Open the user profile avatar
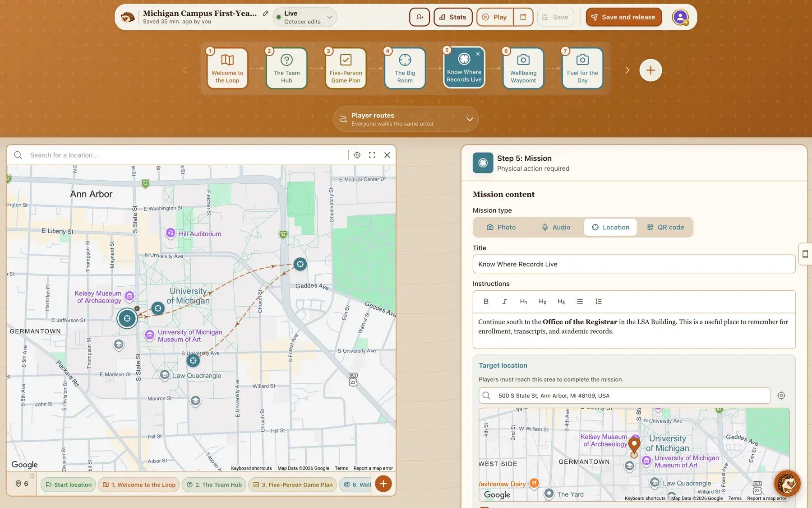 point(680,17)
